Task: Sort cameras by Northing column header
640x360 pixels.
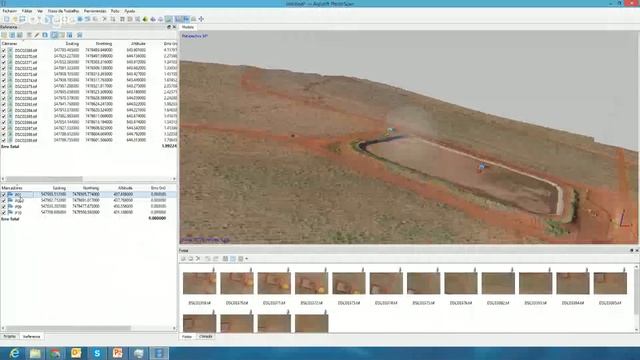Action: pyautogui.click(x=104, y=43)
